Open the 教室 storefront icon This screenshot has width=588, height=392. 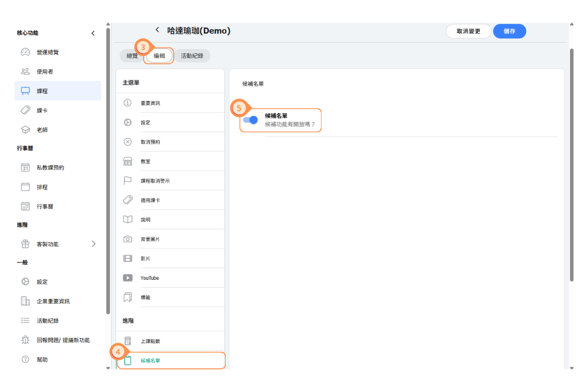[127, 161]
